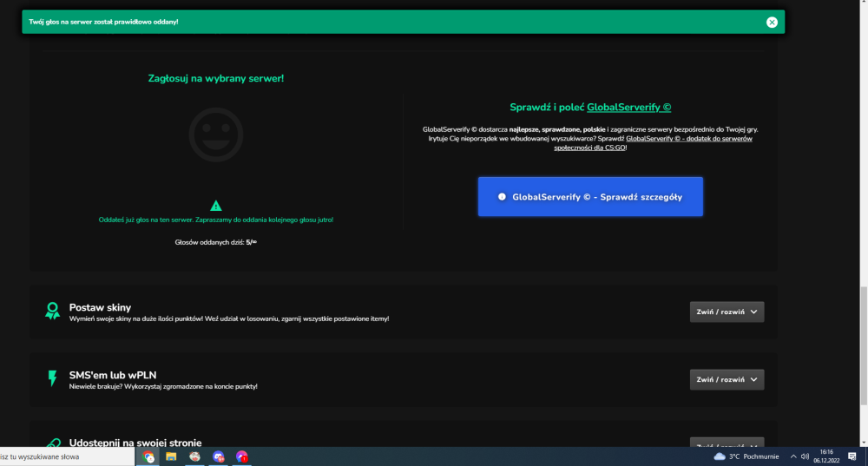Open Chrome from the taskbar
868x466 pixels.
pyautogui.click(x=148, y=456)
